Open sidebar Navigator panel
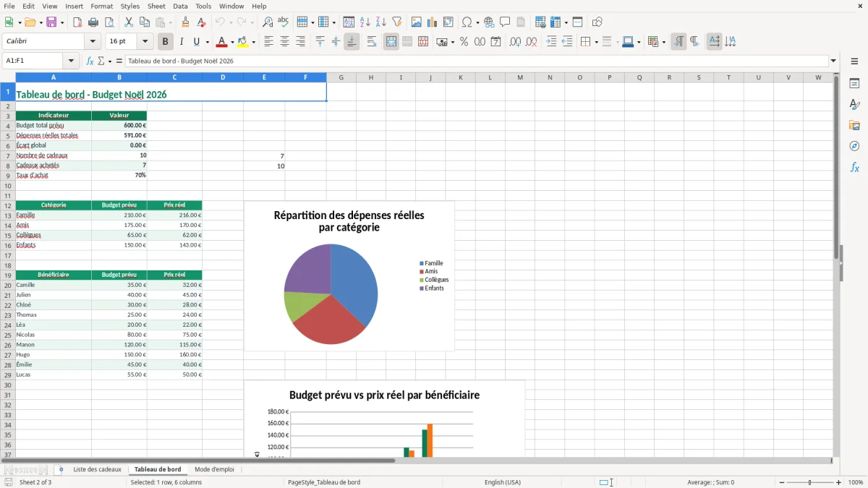The width and height of the screenshot is (868, 488). pyautogui.click(x=855, y=146)
